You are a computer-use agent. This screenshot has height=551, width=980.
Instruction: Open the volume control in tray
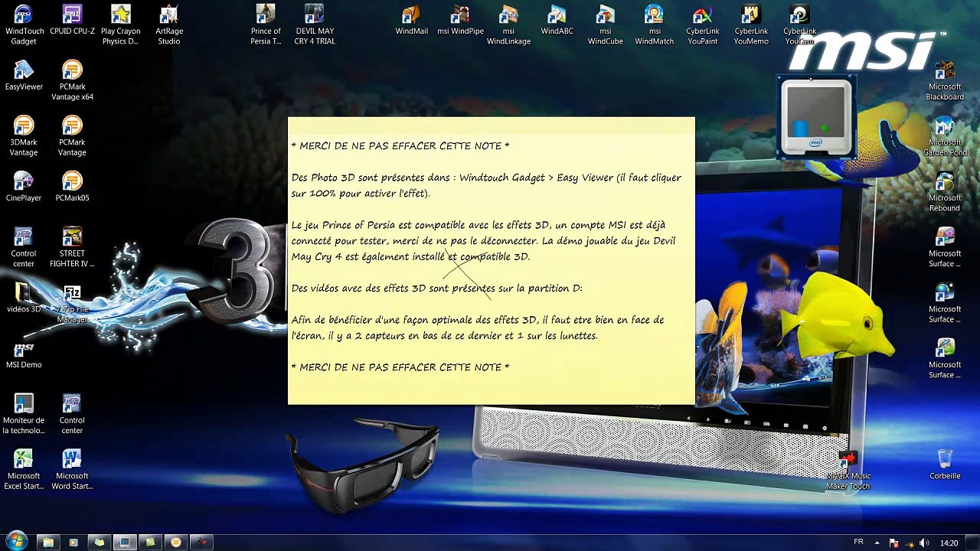point(925,543)
